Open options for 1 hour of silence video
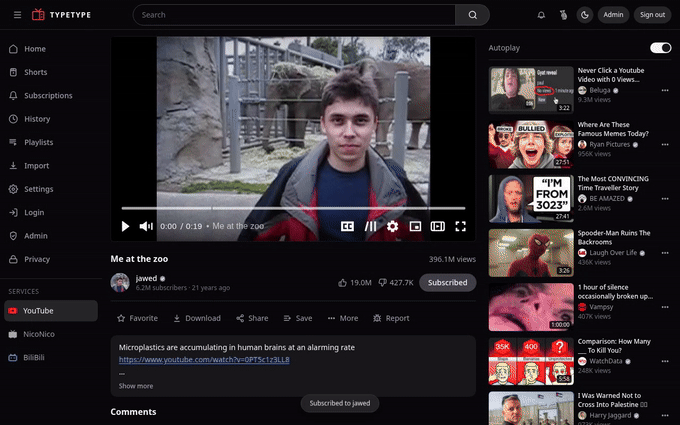 (x=665, y=307)
